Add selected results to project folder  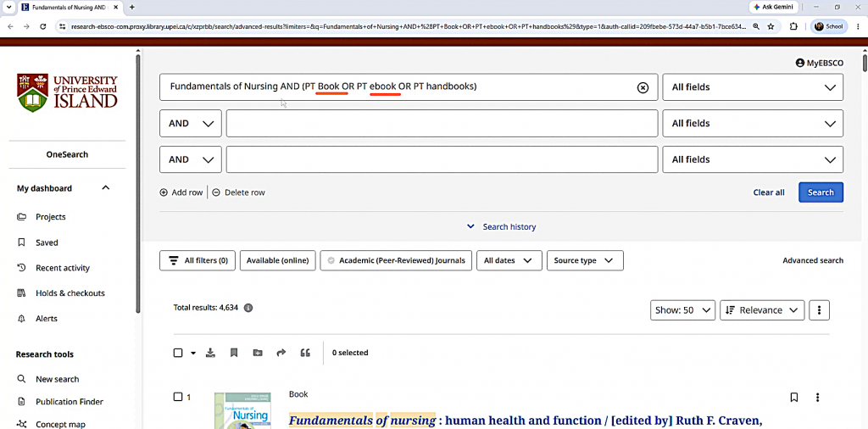point(258,353)
